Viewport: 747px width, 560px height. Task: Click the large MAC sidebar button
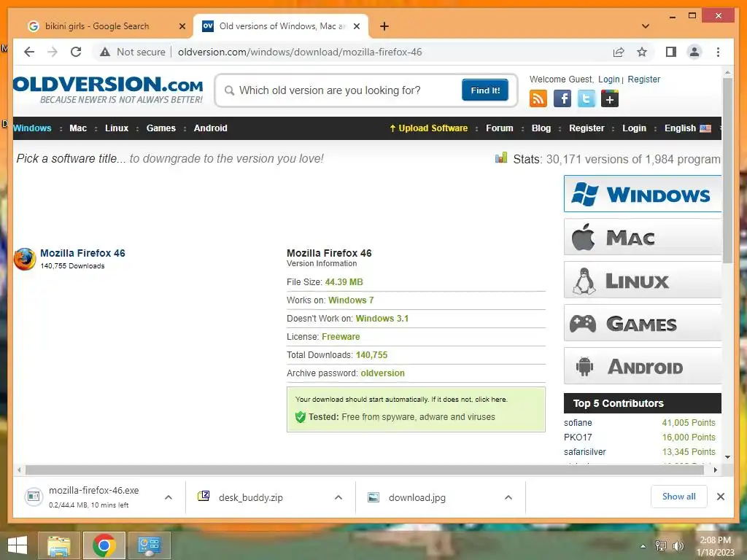(x=643, y=237)
